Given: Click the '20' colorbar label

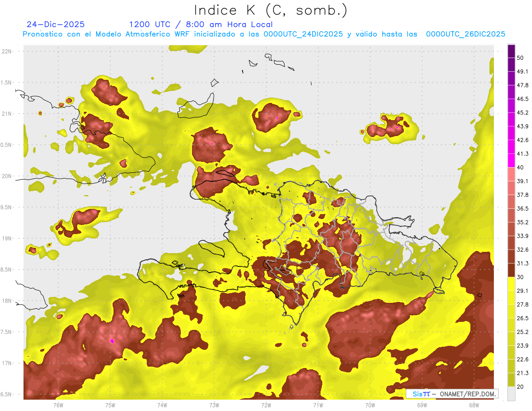Looking at the screenshot, I should [520, 386].
